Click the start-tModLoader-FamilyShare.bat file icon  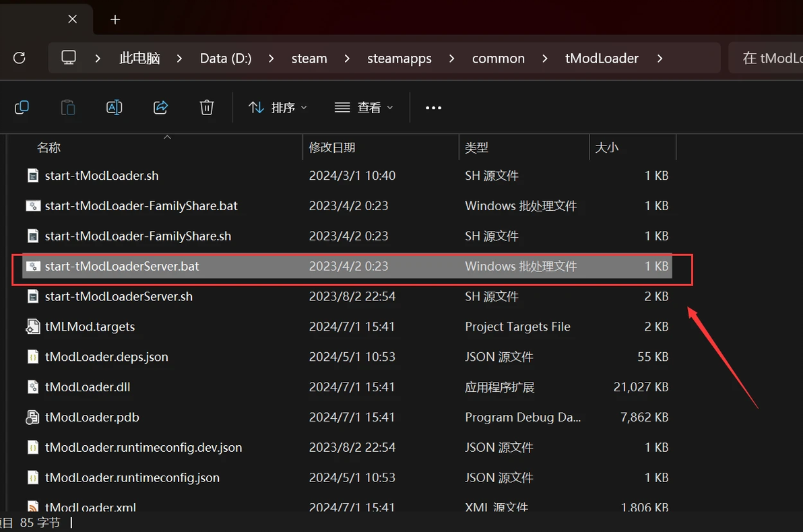33,206
